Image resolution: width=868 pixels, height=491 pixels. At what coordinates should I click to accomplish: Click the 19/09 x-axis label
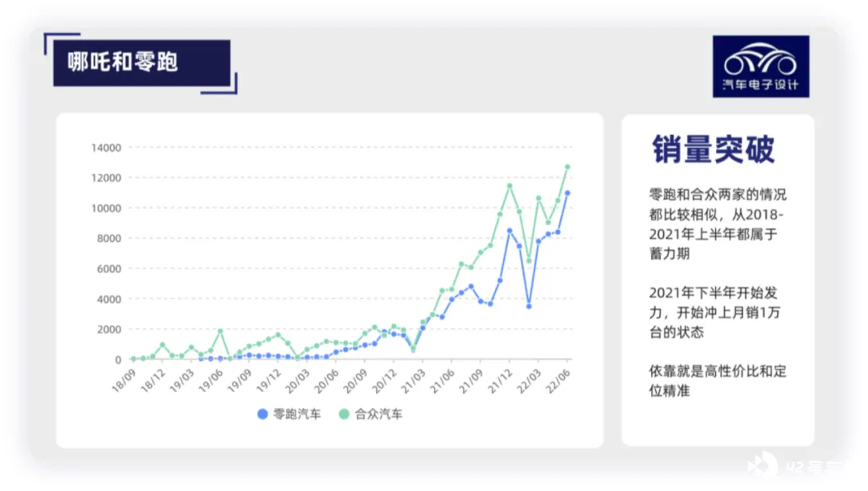[240, 381]
